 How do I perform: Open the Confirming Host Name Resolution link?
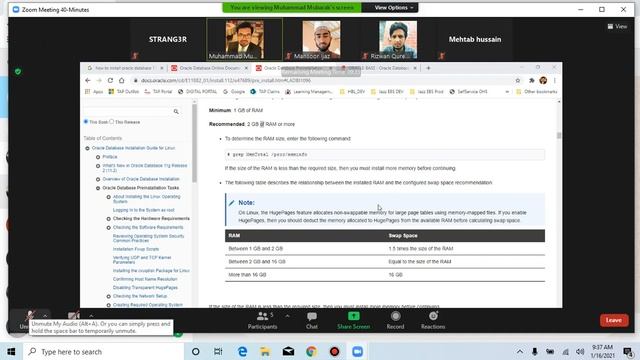click(x=145, y=279)
